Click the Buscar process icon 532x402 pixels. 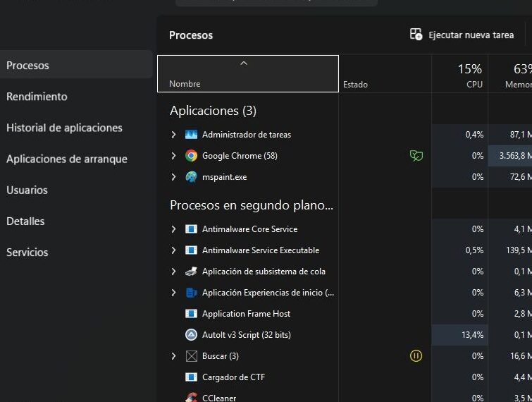click(192, 356)
